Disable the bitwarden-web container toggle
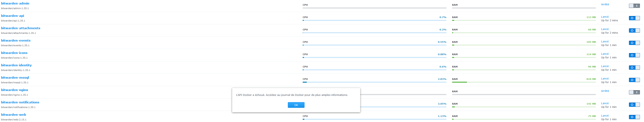This screenshot has height=122, width=644. tap(634, 117)
